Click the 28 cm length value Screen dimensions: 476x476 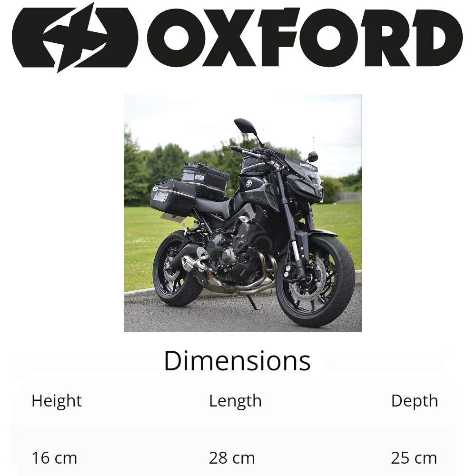(x=232, y=458)
